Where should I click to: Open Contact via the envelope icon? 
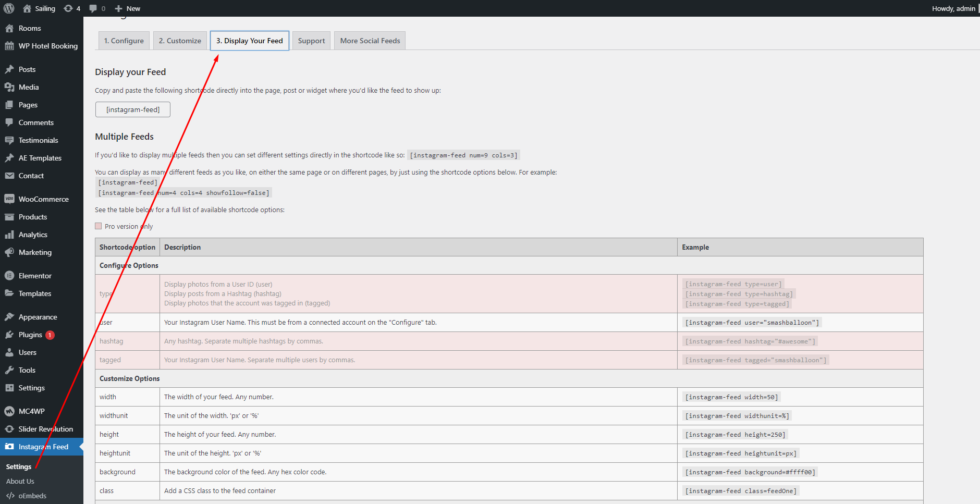point(9,176)
